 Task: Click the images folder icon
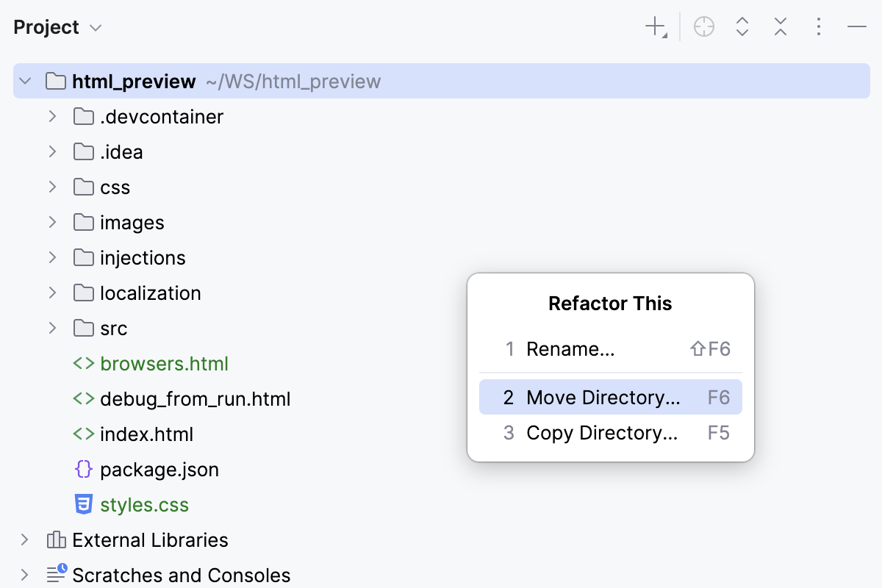(84, 222)
